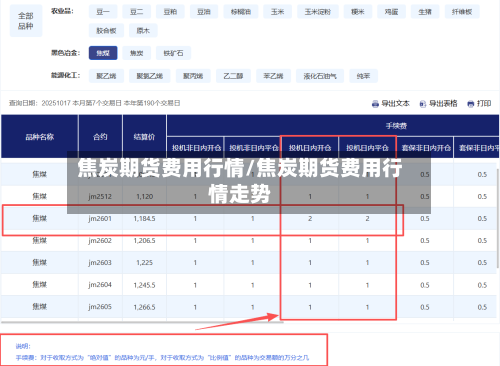Switch to the 铁矿石 filter
The width and height of the screenshot is (500, 366).
[173, 53]
